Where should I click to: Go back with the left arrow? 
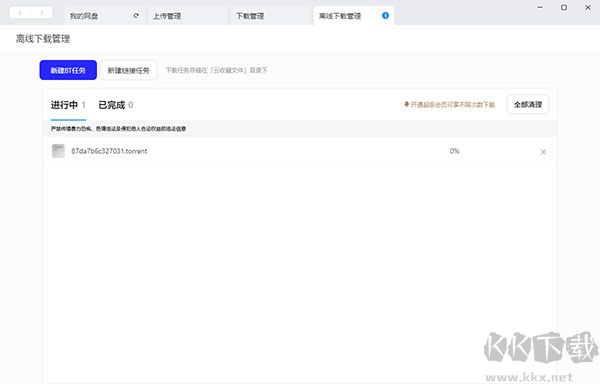coord(20,13)
